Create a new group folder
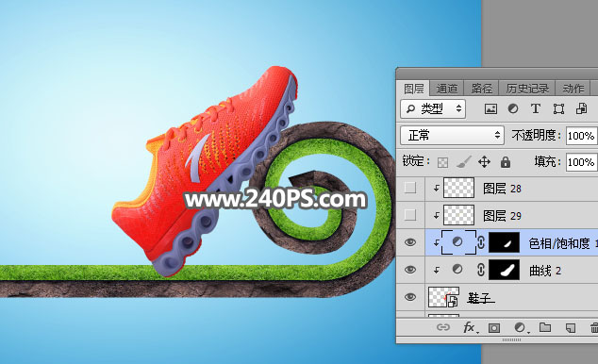Image resolution: width=598 pixels, height=364 pixels. (x=545, y=327)
